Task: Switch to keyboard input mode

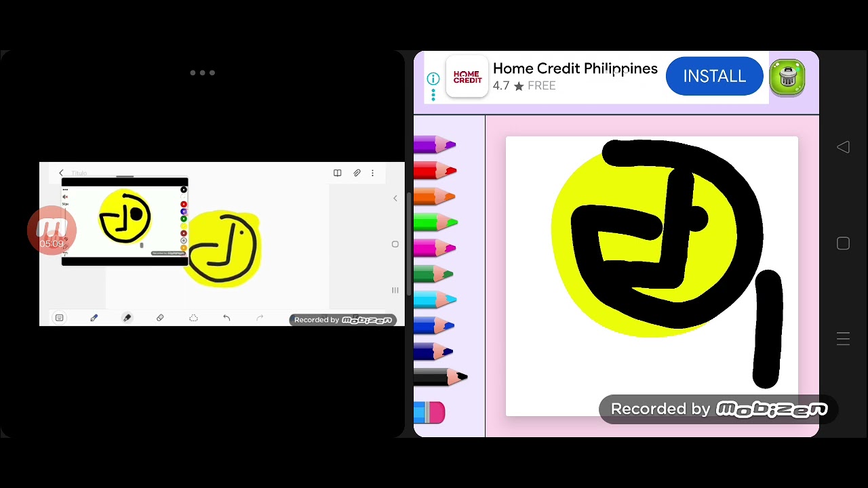Action: pos(59,318)
